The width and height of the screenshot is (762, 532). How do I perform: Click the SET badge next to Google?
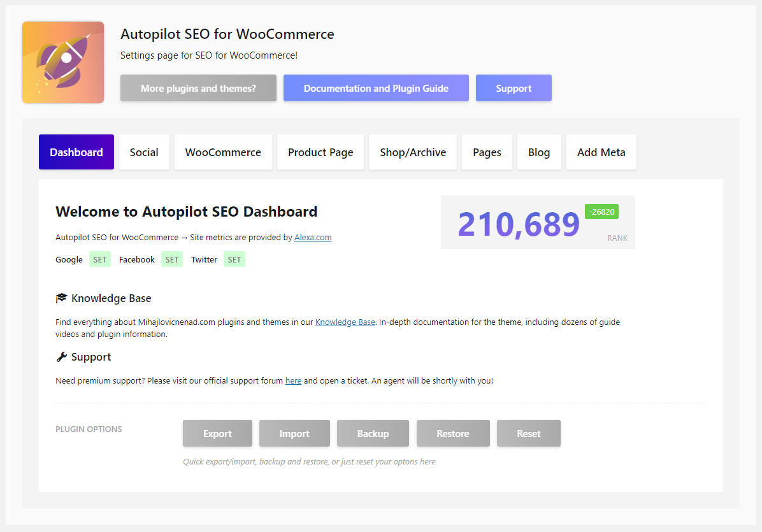pyautogui.click(x=99, y=259)
